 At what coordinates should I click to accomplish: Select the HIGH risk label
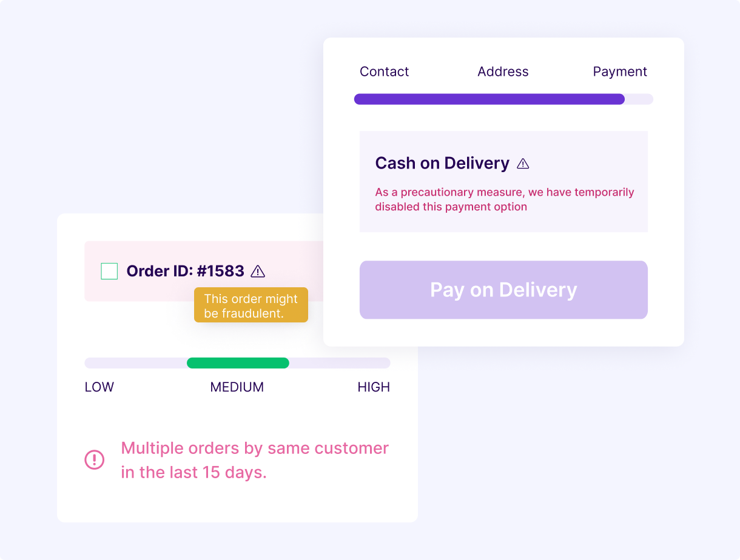374,387
